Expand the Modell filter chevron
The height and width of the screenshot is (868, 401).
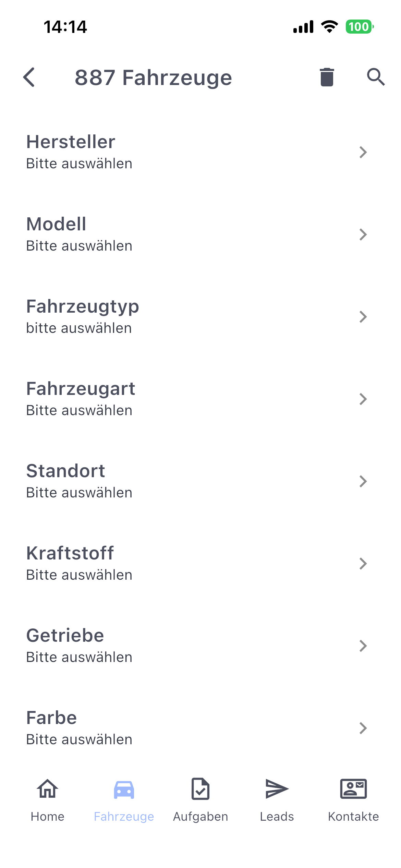[363, 234]
